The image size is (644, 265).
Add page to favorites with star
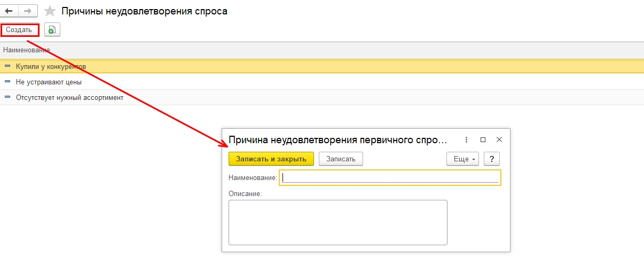click(x=50, y=11)
